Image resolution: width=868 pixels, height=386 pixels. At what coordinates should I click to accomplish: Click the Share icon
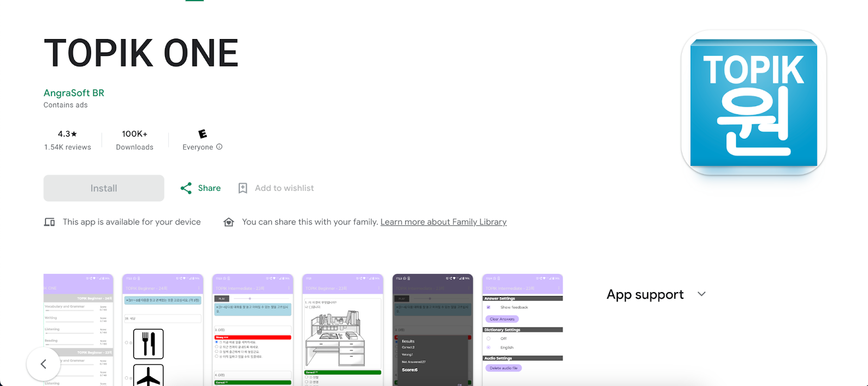click(186, 188)
